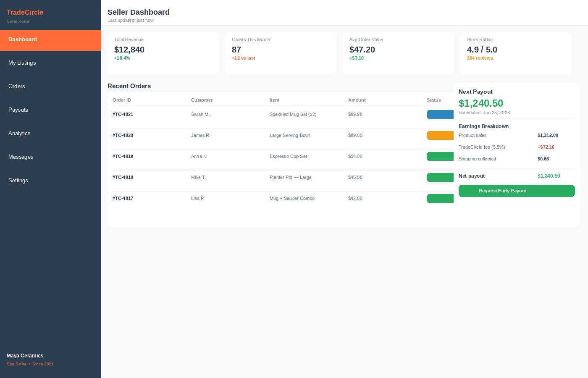The image size is (588, 378).
Task: Click Scheduled: Jun 25, 2026 text
Action: pyautogui.click(x=484, y=113)
